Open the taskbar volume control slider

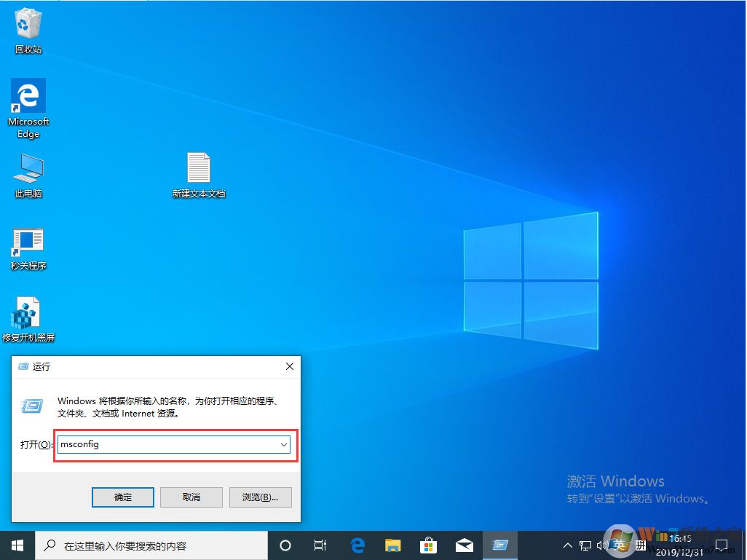(602, 545)
